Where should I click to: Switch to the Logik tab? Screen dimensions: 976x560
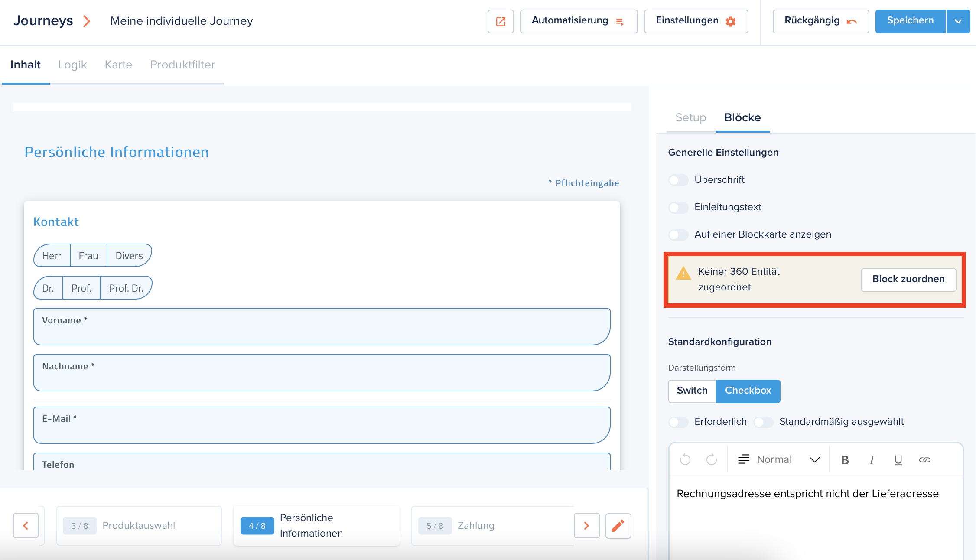pos(72,65)
